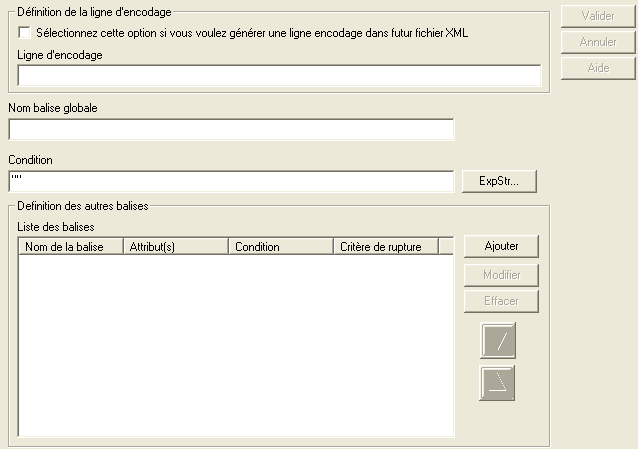
Task: Click the Effacer button
Action: click(501, 301)
